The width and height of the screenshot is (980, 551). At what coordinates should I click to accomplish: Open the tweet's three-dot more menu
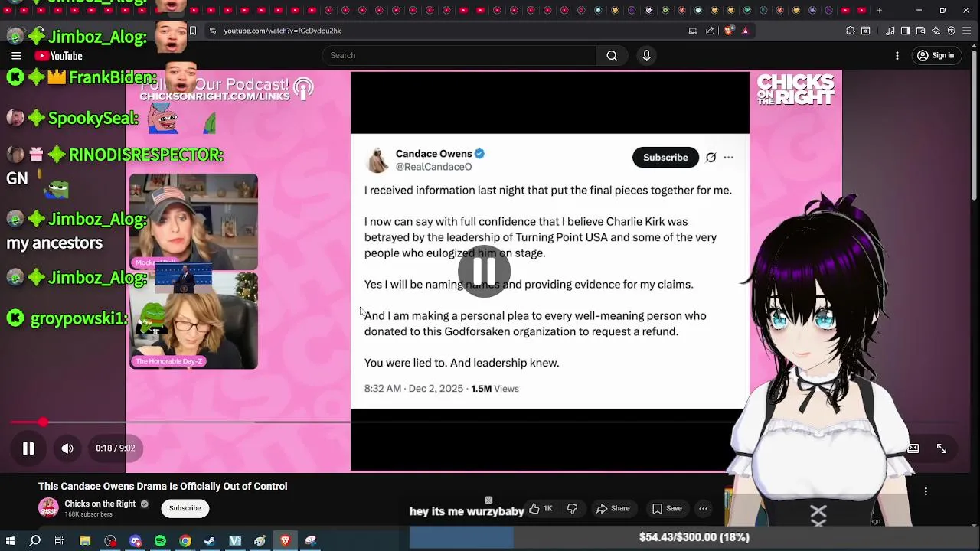(728, 158)
